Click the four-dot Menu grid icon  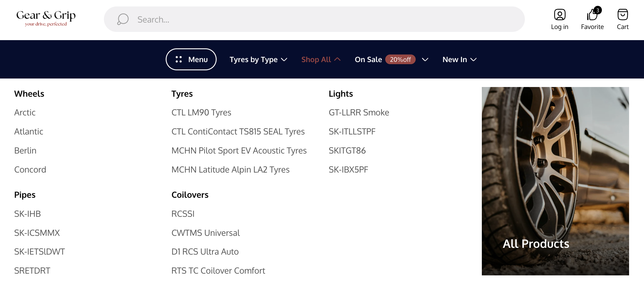[179, 59]
